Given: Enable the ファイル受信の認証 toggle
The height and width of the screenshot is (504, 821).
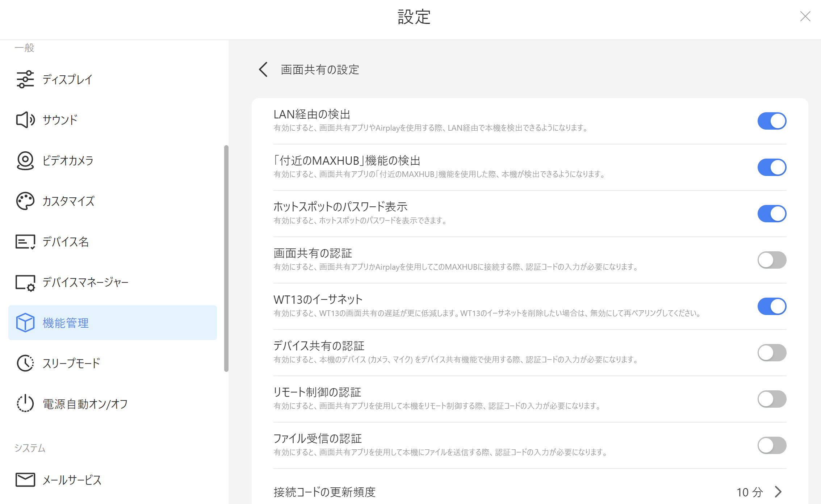Looking at the screenshot, I should pos(771,445).
